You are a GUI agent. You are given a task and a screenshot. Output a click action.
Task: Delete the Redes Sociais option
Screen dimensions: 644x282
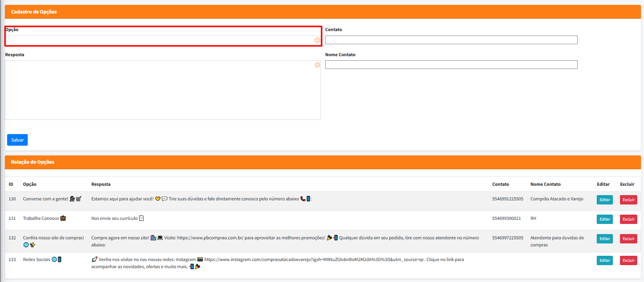pos(628,261)
